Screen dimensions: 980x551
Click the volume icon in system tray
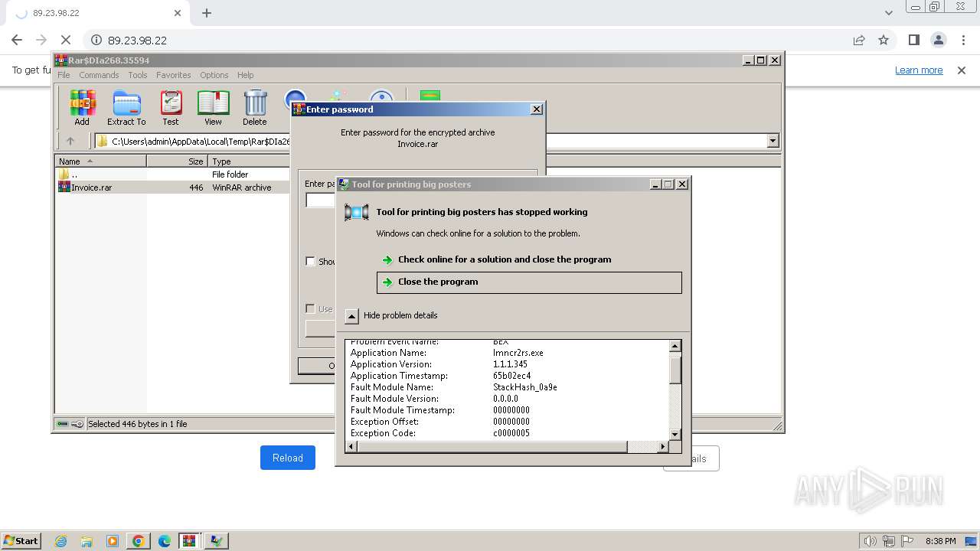[870, 541]
